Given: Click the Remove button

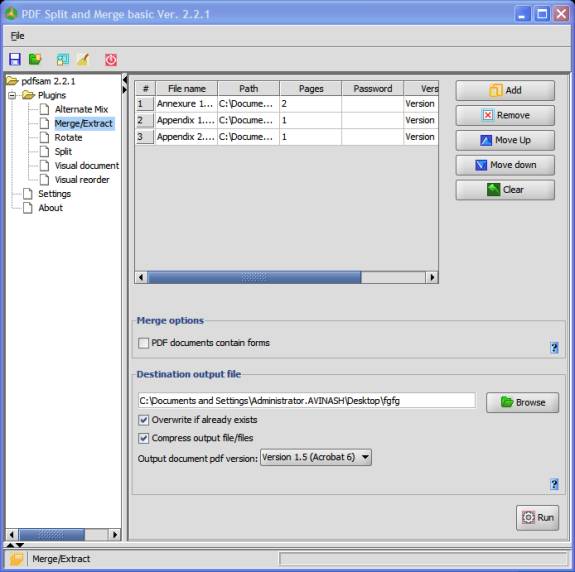Looking at the screenshot, I should 505,115.
